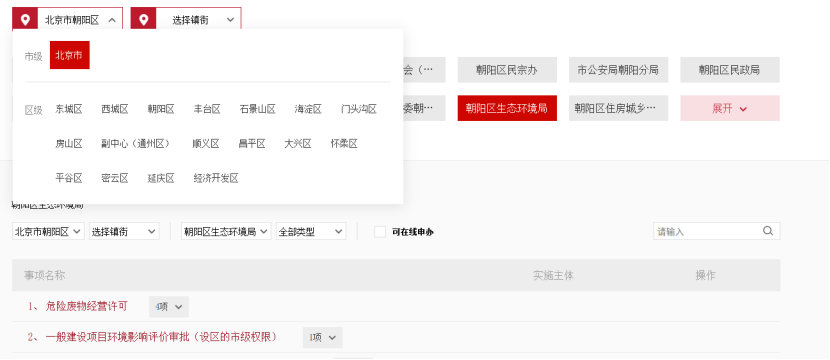Viewport: 830px width, 360px height.
Task: Open the 北京市朝阳区 filter select below
Action: tap(48, 231)
